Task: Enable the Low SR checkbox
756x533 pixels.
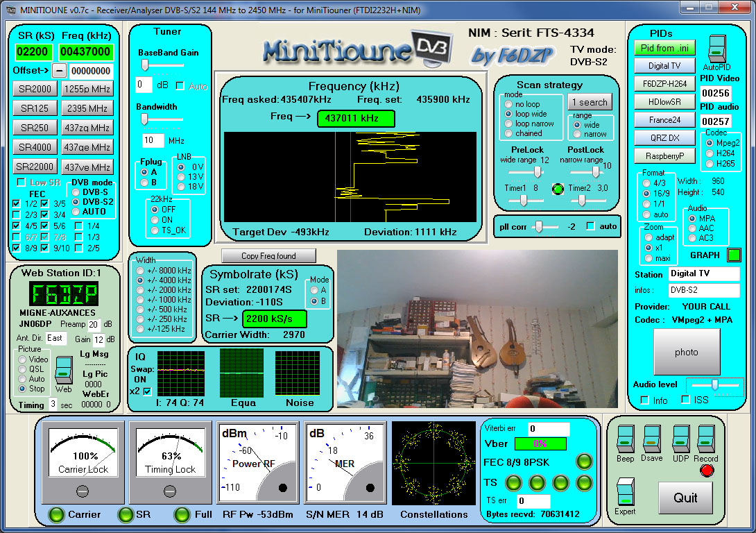Action: click(21, 183)
